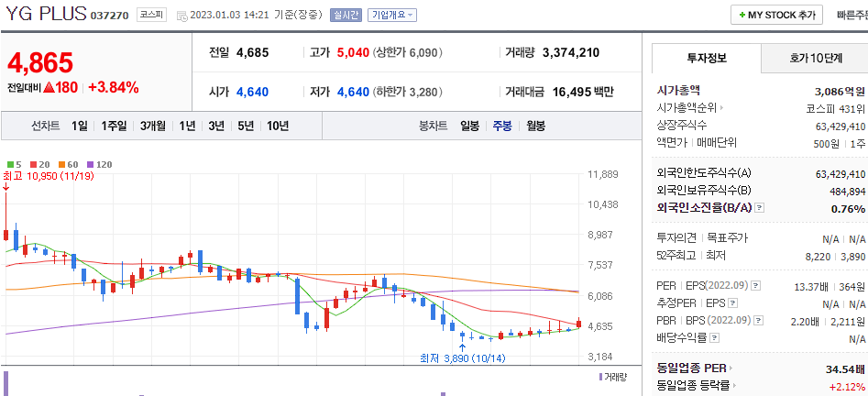This screenshot has height=396, width=868.
Task: Show the 월봉 candle chart
Action: pos(536,126)
